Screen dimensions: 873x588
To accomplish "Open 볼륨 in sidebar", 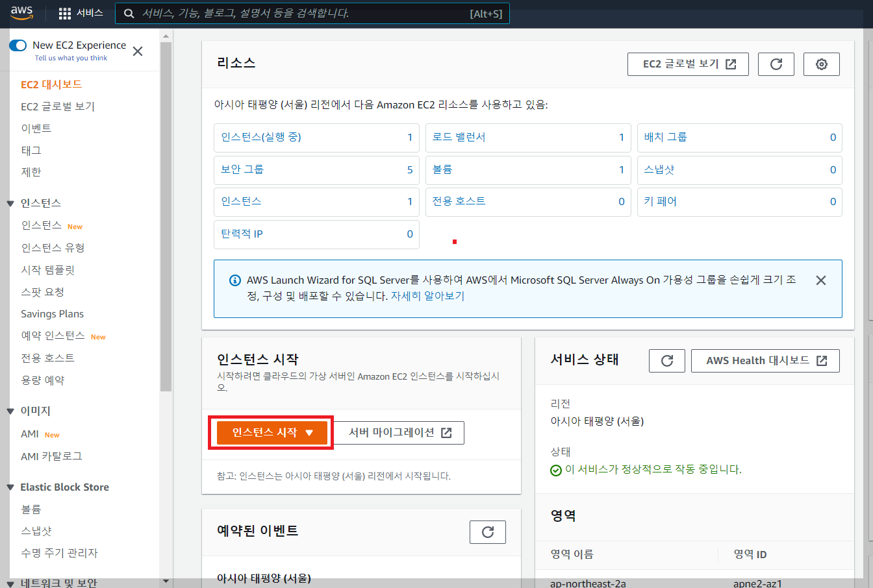I will [31, 509].
